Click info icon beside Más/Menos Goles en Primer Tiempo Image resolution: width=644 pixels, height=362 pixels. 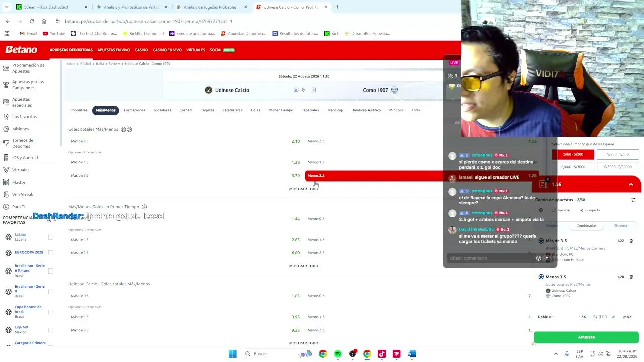[x=144, y=207]
